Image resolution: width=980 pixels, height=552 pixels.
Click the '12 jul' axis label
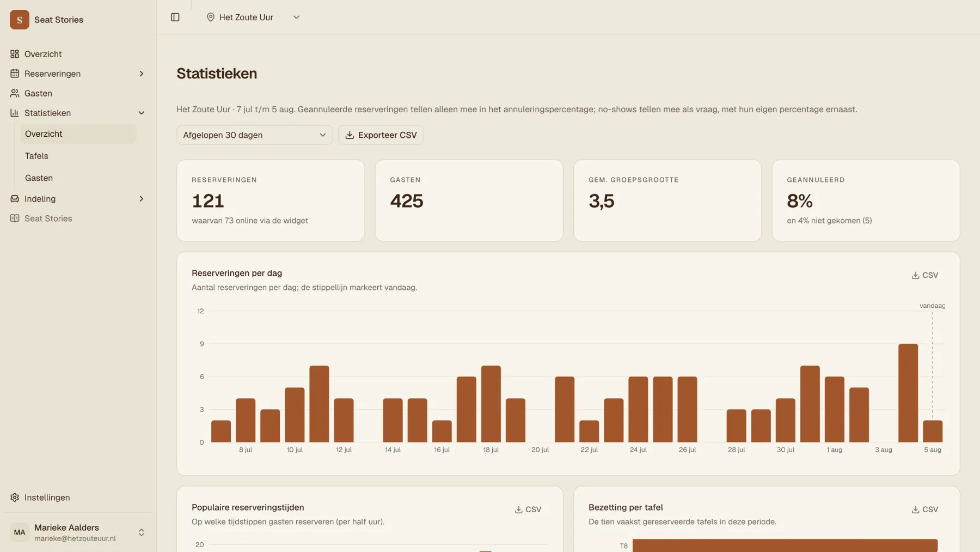click(x=344, y=450)
